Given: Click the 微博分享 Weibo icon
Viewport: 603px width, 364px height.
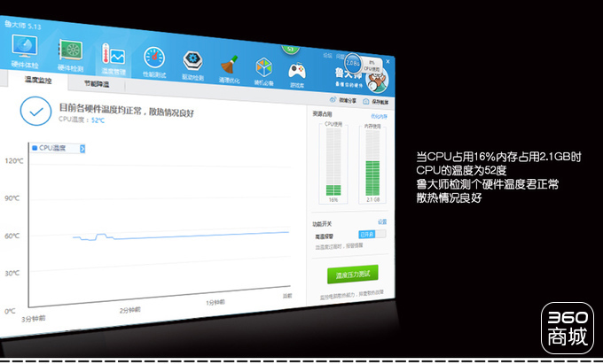Looking at the screenshot, I should point(333,99).
